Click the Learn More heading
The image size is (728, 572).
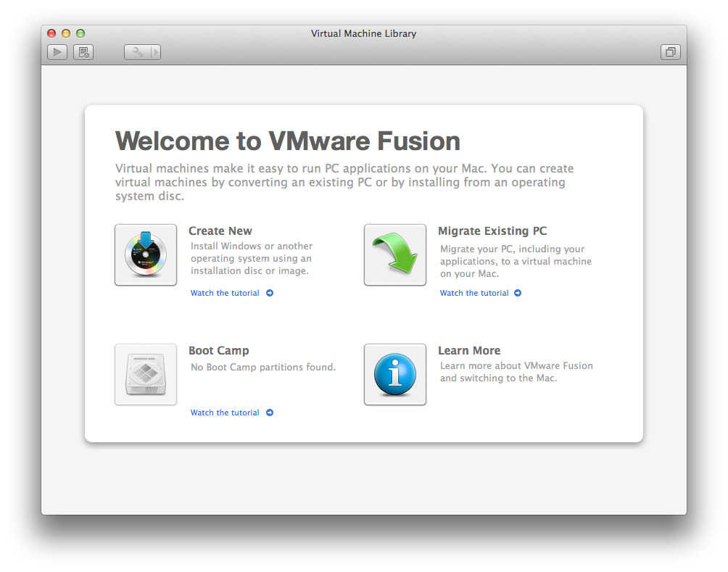[469, 351]
